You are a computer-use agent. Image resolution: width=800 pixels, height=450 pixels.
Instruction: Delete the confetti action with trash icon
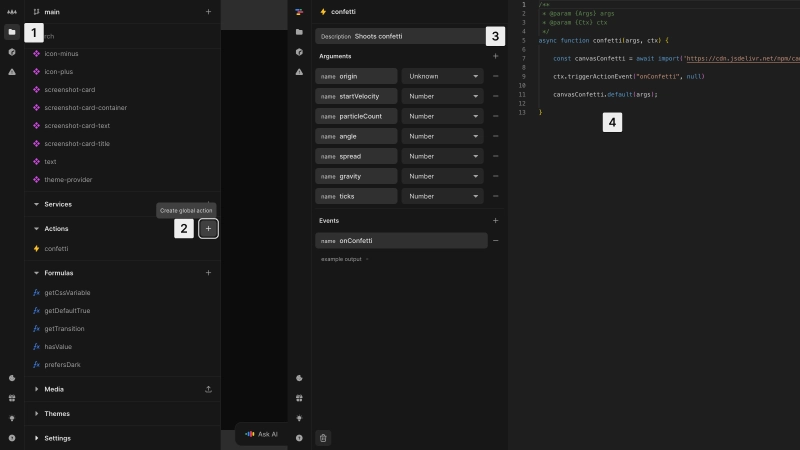[x=323, y=438]
